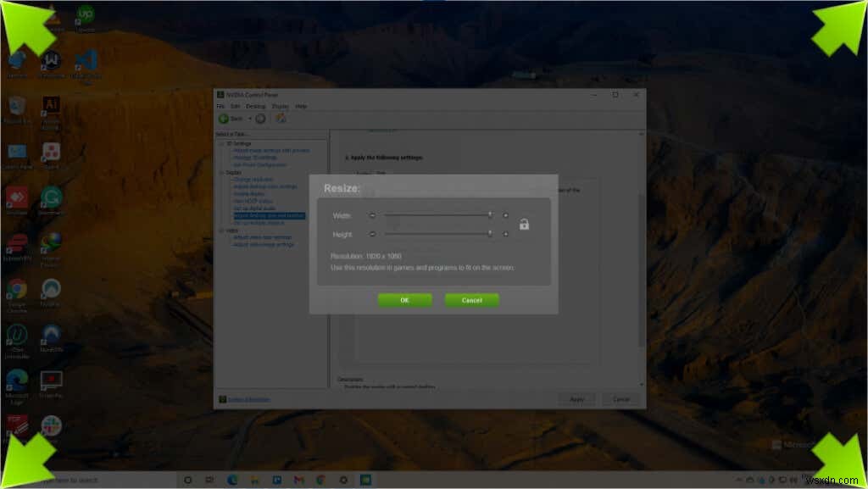The image size is (868, 489).
Task: Launch Microsoft Edge from the taskbar
Action: [232, 480]
